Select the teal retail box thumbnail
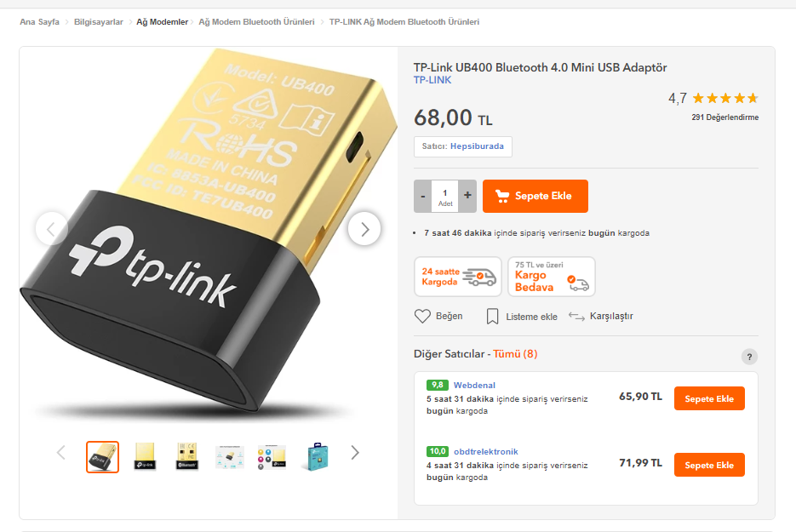The width and height of the screenshot is (796, 532). click(x=318, y=456)
